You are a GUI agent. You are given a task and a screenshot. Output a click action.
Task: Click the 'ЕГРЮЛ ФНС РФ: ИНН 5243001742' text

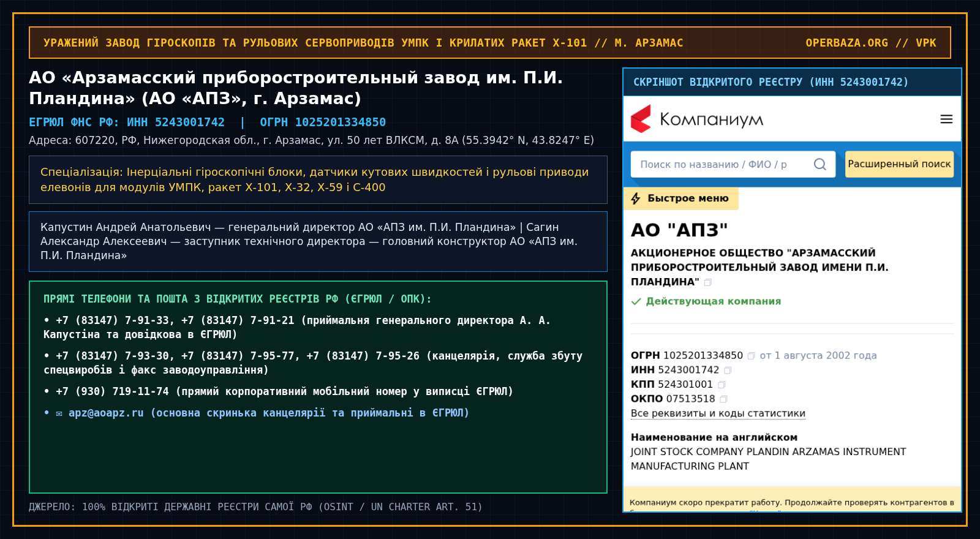[127, 123]
